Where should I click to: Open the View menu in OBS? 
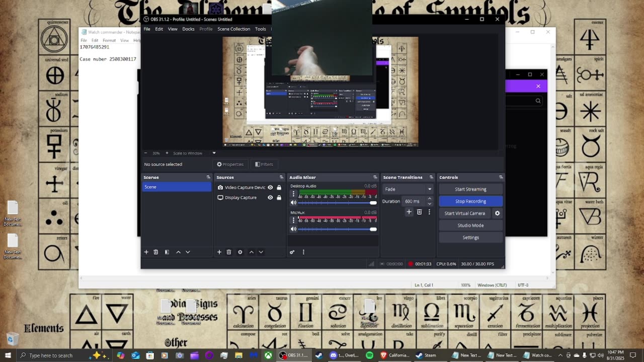point(173,29)
